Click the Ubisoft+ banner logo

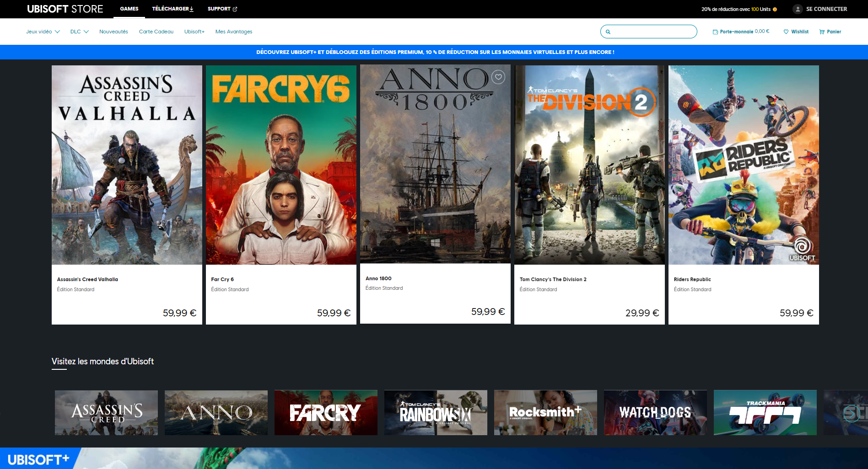tap(38, 459)
